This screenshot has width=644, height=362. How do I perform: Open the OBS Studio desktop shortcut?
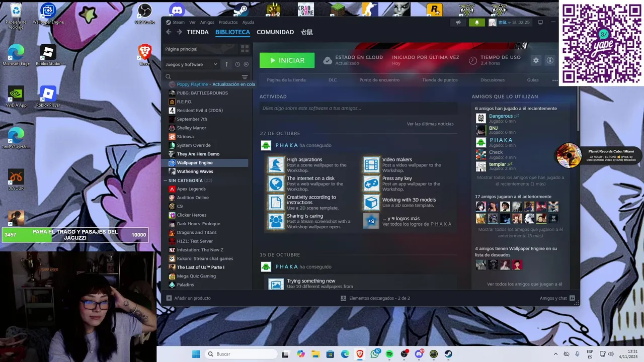(x=145, y=14)
